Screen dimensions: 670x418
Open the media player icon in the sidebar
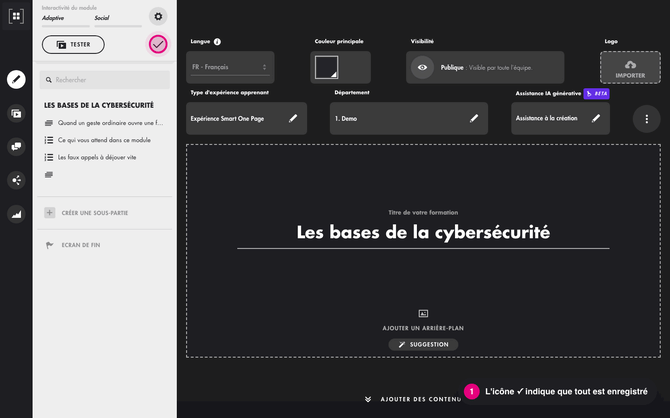tap(16, 114)
